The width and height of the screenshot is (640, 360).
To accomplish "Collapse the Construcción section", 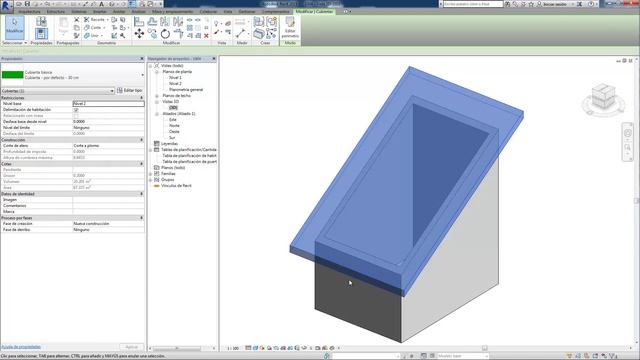I will coord(142,140).
